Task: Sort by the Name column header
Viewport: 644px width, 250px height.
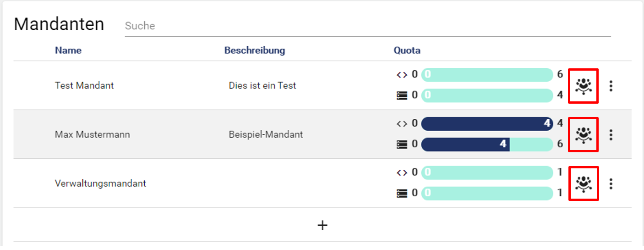Action: [68, 50]
